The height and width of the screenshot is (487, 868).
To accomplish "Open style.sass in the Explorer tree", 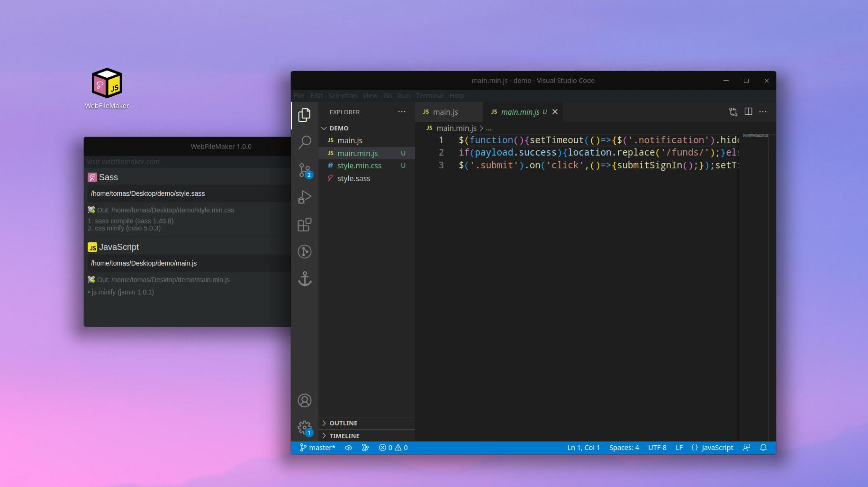I will (367, 178).
